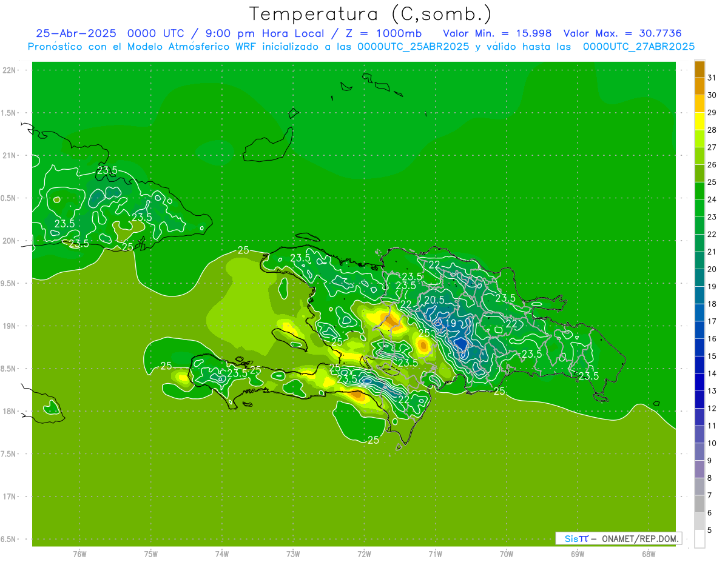Click the "17N" latitude axis label

10,497
